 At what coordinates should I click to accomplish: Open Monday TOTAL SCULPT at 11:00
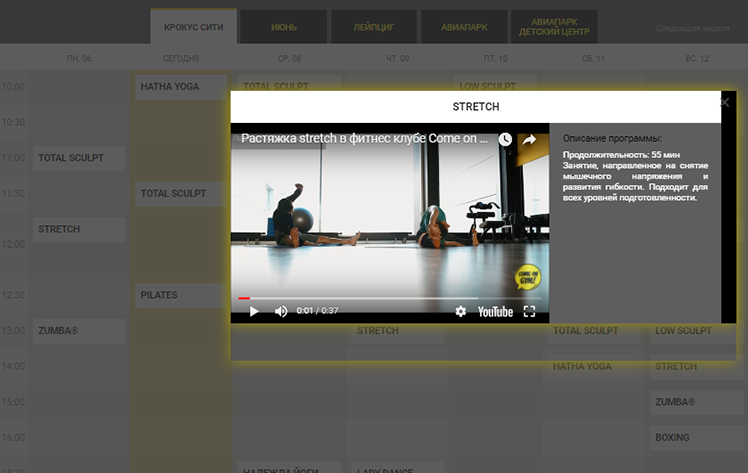(x=79, y=158)
